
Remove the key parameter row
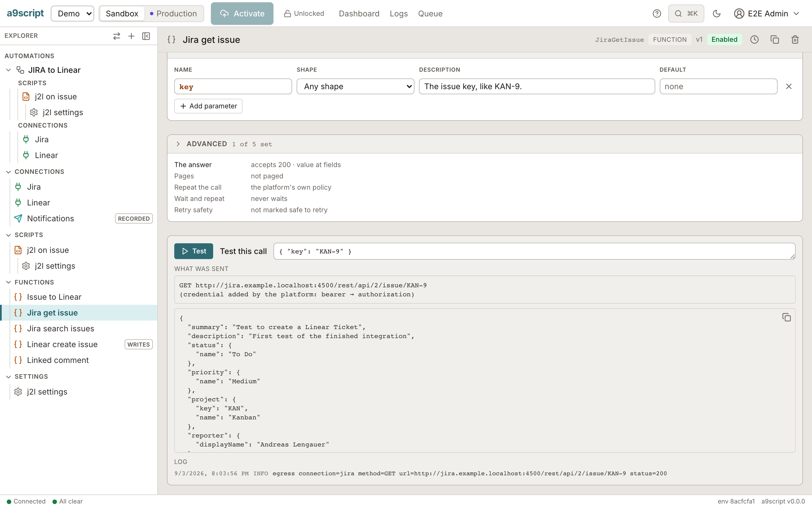coord(789,86)
